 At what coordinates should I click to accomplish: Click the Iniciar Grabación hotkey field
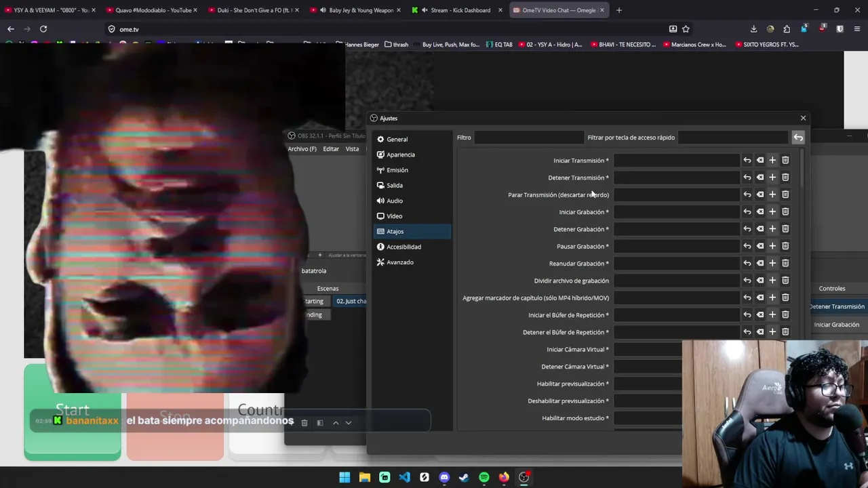pos(676,212)
